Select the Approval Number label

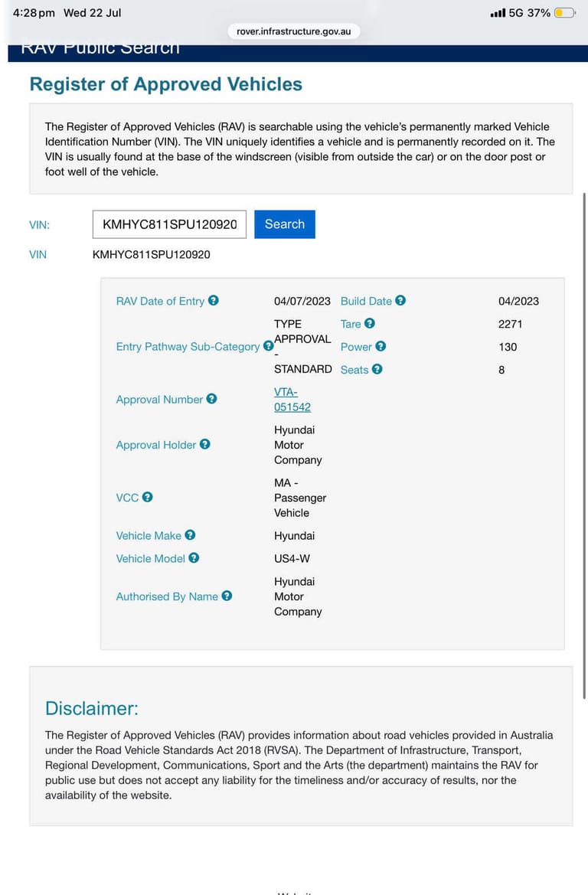click(x=159, y=399)
